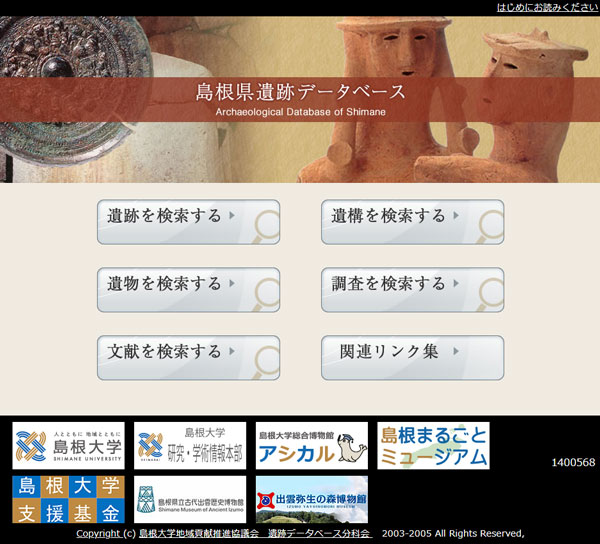Click the magnifier icon on 遺跡を検索する
This screenshot has width=600, height=544.
tap(264, 226)
